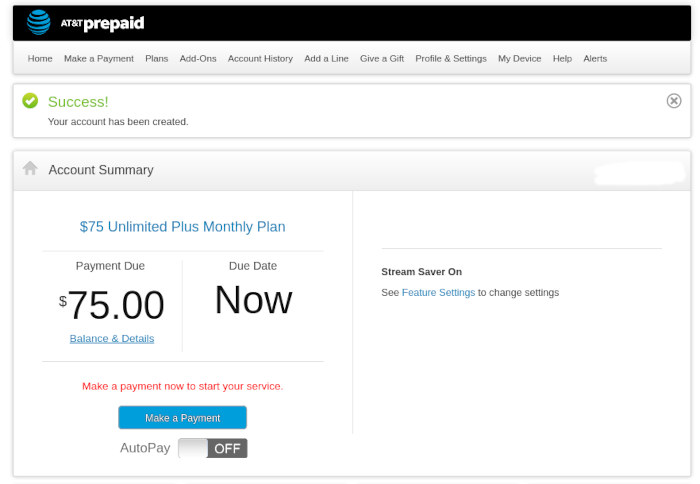The width and height of the screenshot is (700, 484).
Task: Click the $75 Unlimited Plus Monthly Plan title
Action: 182,227
